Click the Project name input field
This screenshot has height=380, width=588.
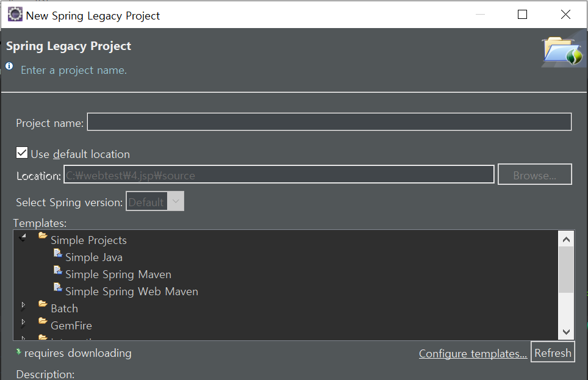329,122
